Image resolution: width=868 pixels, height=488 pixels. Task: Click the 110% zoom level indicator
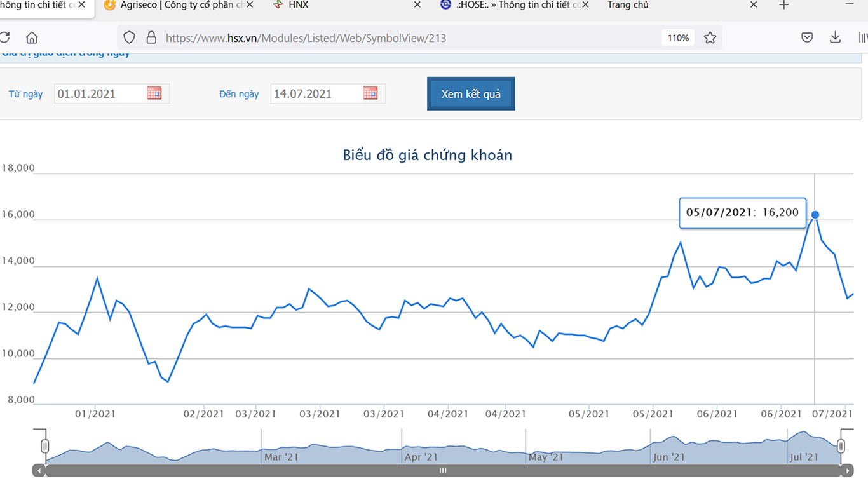click(678, 37)
